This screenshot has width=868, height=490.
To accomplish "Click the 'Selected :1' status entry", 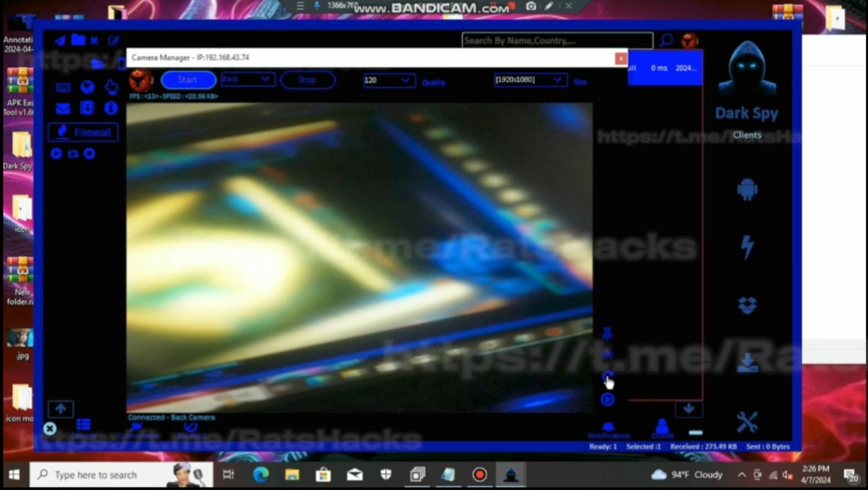I will (643, 447).
